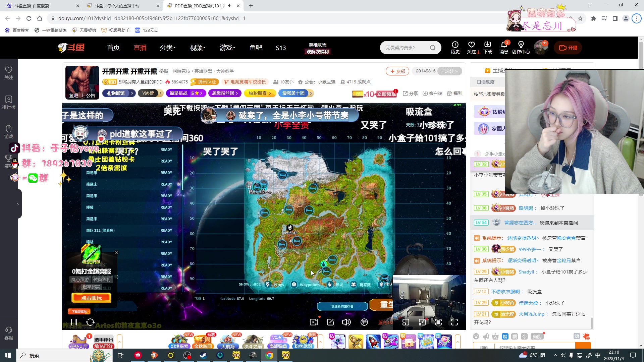Screen dimensions: 644x362
Task: Open 鱼吧 in the top nav
Action: pyautogui.click(x=256, y=48)
